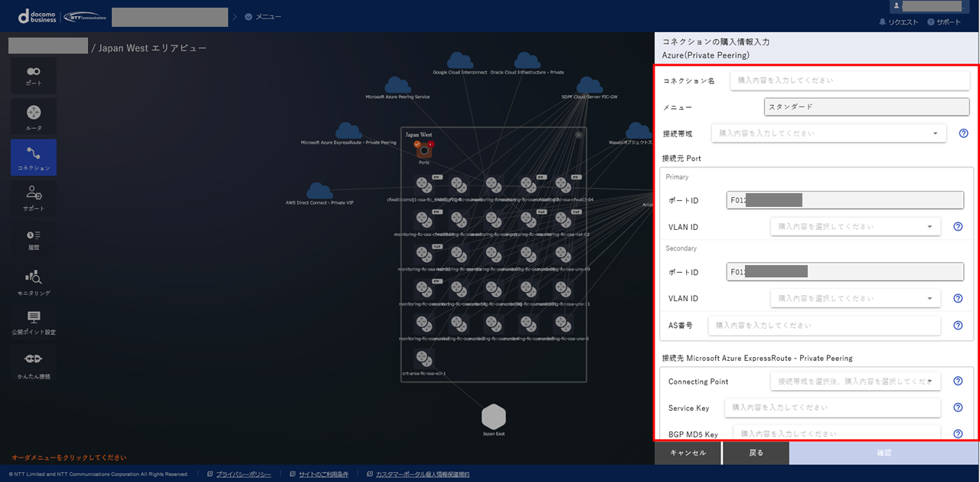Open the サポート sidebar icon
The width and height of the screenshot is (980, 482).
click(x=34, y=198)
